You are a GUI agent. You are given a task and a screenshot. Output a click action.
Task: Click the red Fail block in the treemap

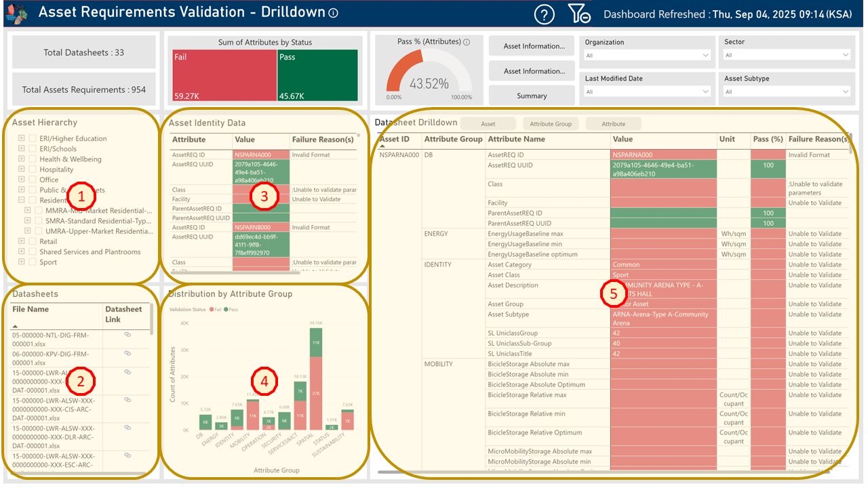pos(224,76)
